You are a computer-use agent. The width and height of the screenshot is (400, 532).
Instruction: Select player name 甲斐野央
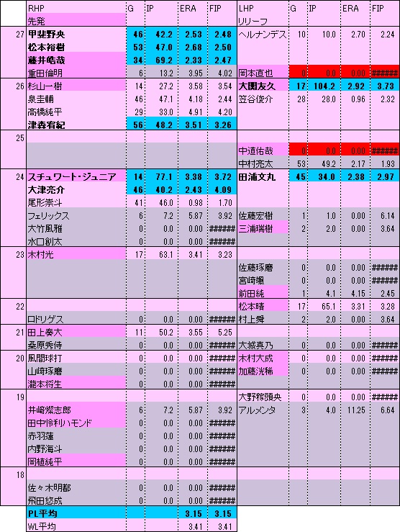click(76, 34)
